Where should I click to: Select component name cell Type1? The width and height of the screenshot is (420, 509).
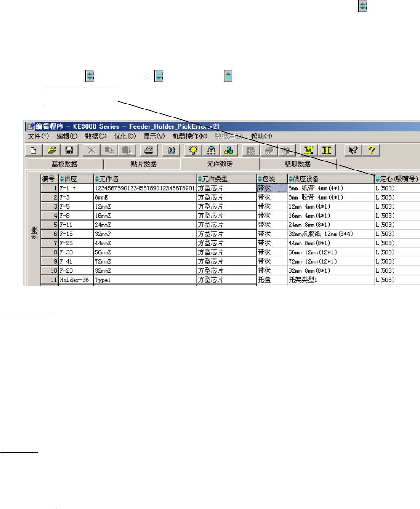click(x=145, y=279)
